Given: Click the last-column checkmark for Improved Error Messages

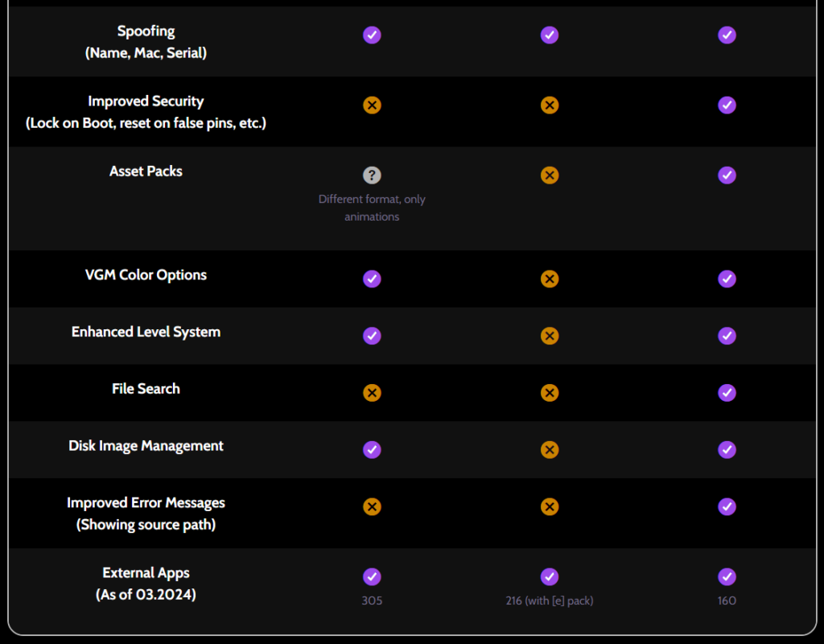Looking at the screenshot, I should 727,507.
